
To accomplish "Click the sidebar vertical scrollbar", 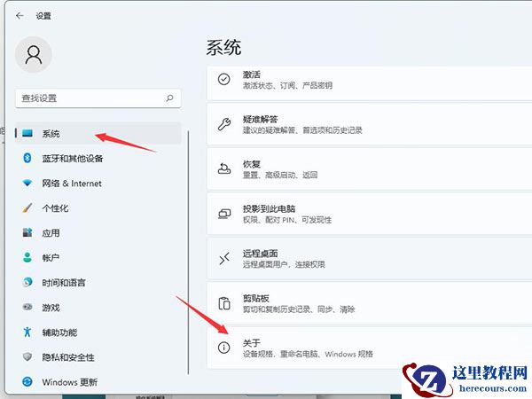I will 188,253.
